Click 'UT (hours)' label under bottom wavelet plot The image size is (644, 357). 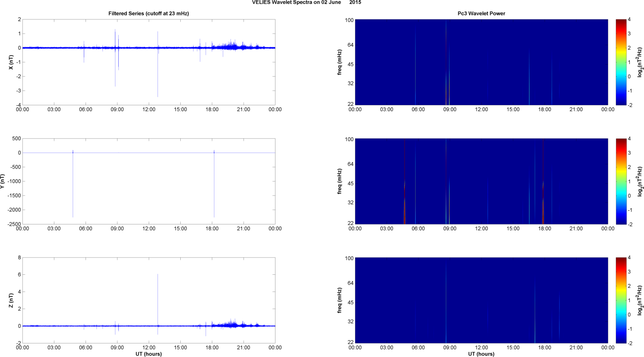coord(481,354)
